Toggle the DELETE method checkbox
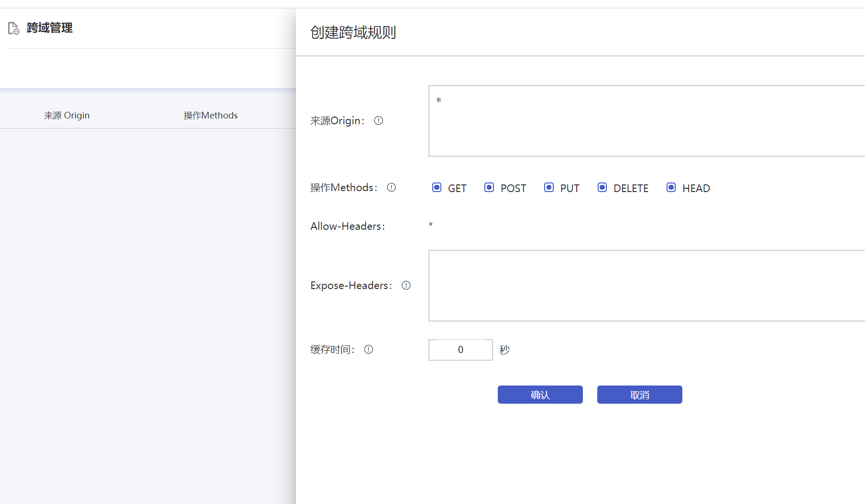 [x=602, y=187]
